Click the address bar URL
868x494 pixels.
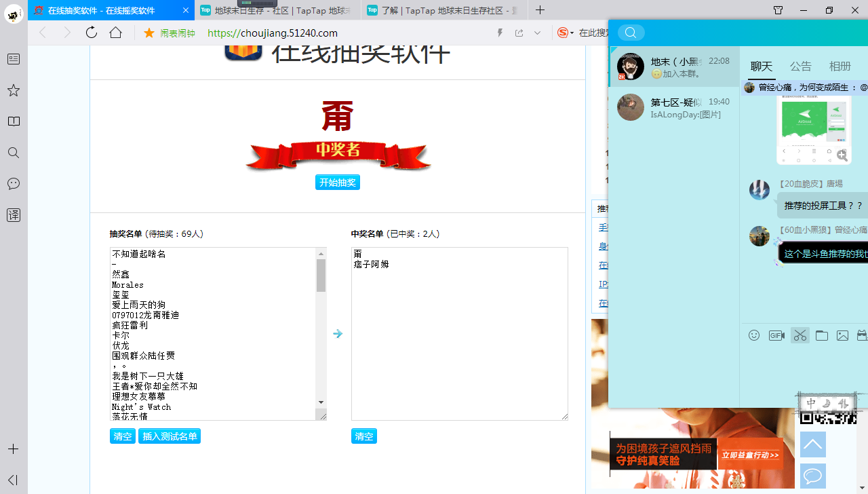tap(273, 33)
